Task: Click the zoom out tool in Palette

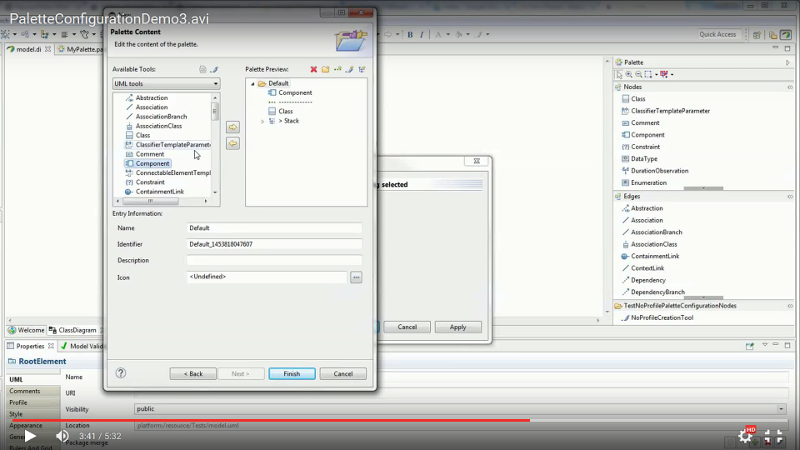Action: tap(639, 74)
